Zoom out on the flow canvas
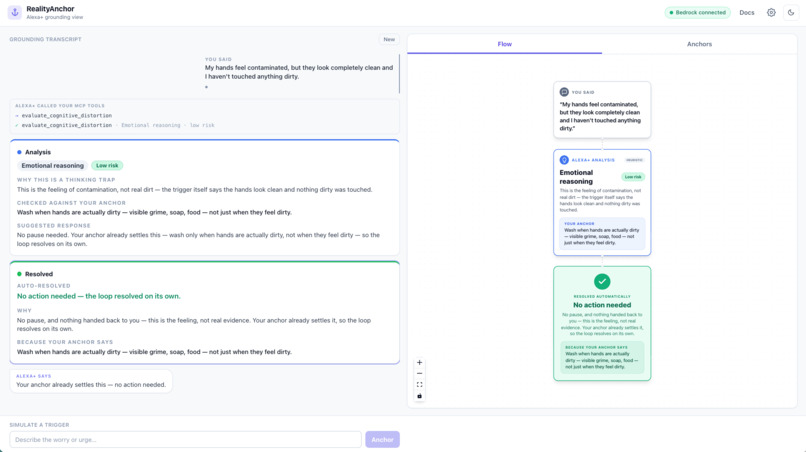 point(419,374)
